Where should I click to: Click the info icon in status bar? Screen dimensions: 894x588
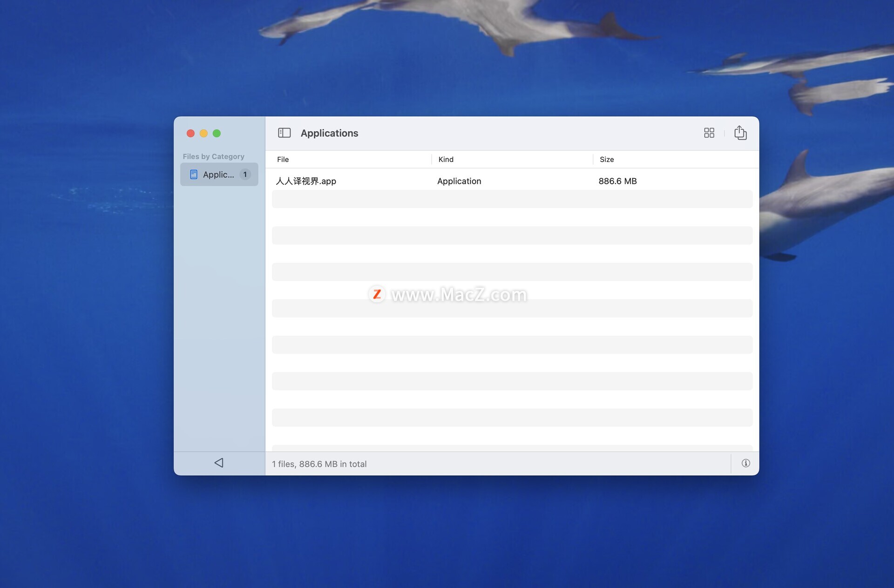pos(745,463)
